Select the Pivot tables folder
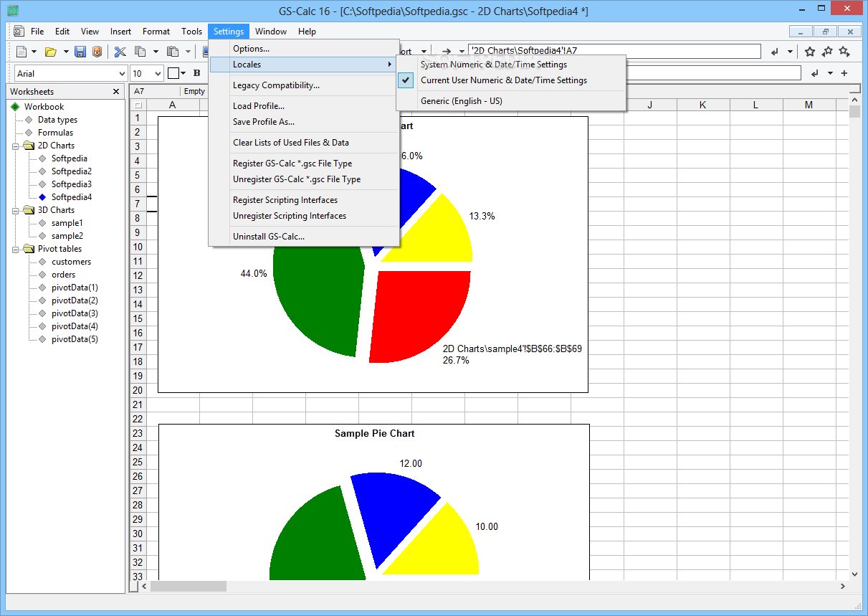Screen dimensions: 868x616 [x=59, y=249]
